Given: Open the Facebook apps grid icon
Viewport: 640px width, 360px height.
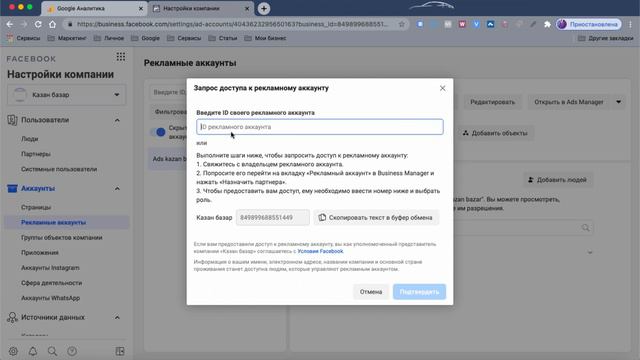Looking at the screenshot, I should pyautogui.click(x=120, y=57).
